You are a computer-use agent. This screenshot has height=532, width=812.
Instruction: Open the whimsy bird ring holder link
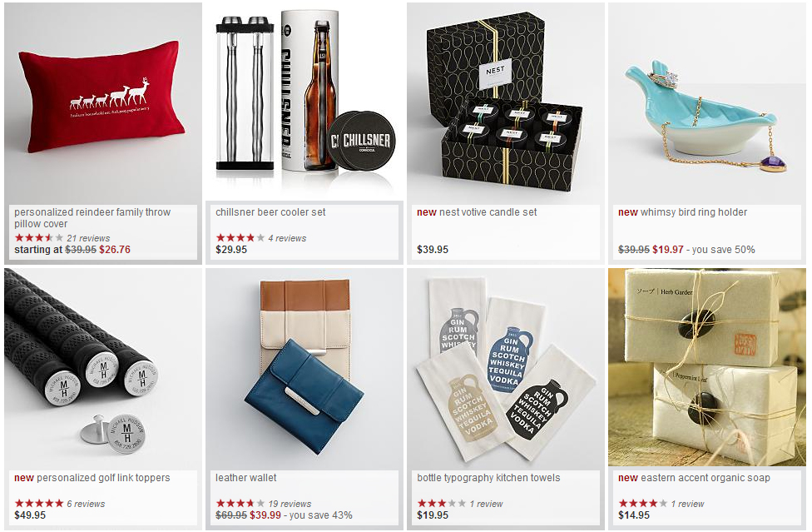pos(693,212)
